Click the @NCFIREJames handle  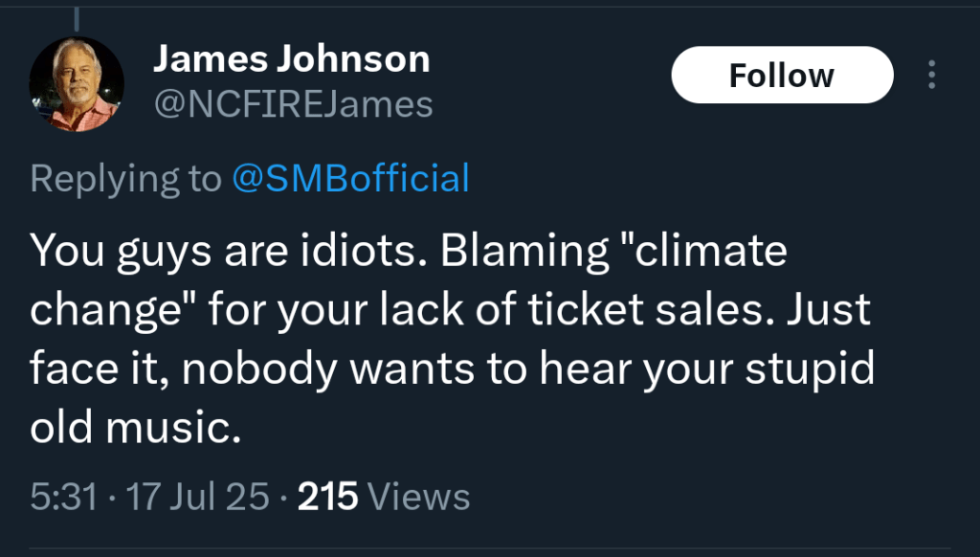[x=293, y=104]
